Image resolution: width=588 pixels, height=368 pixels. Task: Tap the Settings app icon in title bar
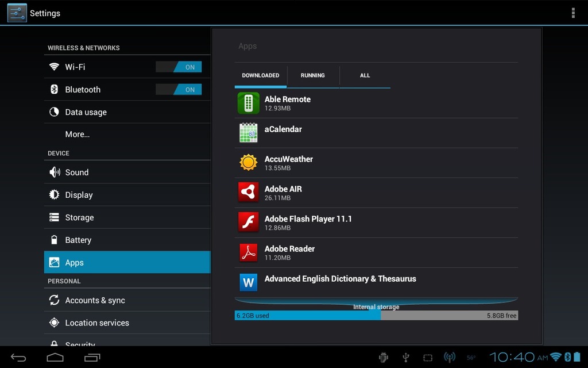coord(17,13)
